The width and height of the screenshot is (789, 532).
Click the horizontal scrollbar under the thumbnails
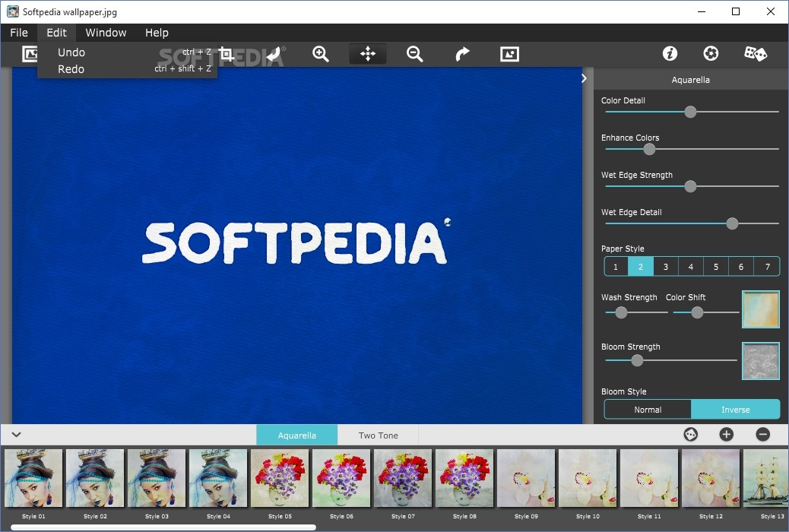tap(163, 527)
